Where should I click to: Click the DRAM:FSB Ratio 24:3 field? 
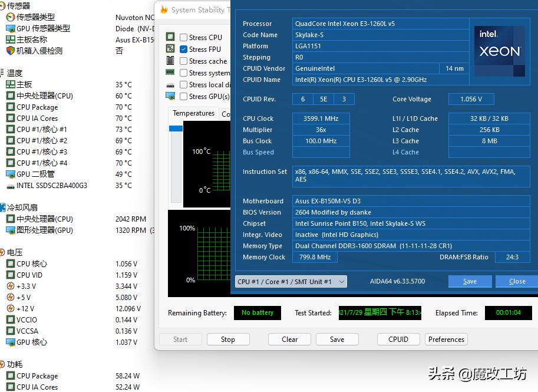tap(512, 257)
